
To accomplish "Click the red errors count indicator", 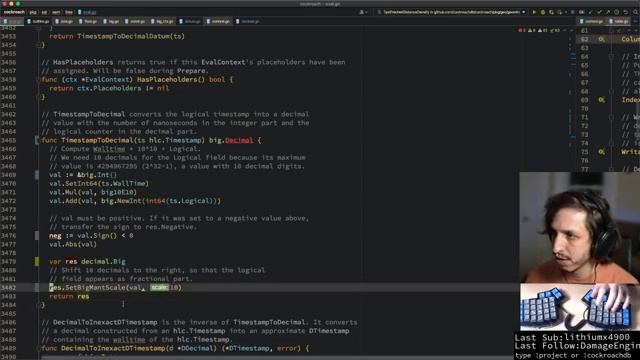I will coord(522,30).
